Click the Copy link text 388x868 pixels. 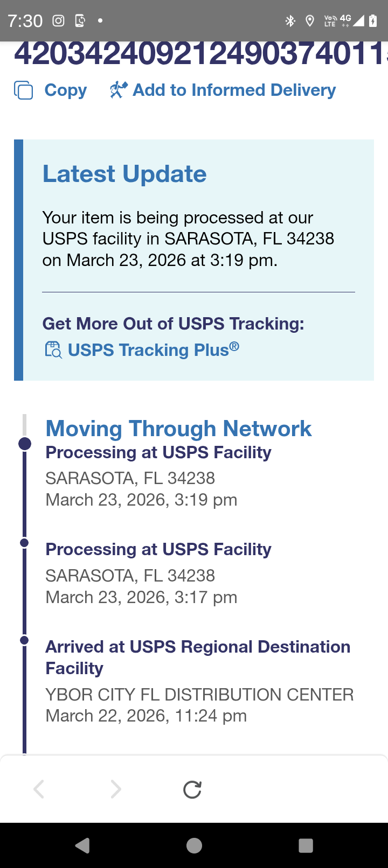65,90
